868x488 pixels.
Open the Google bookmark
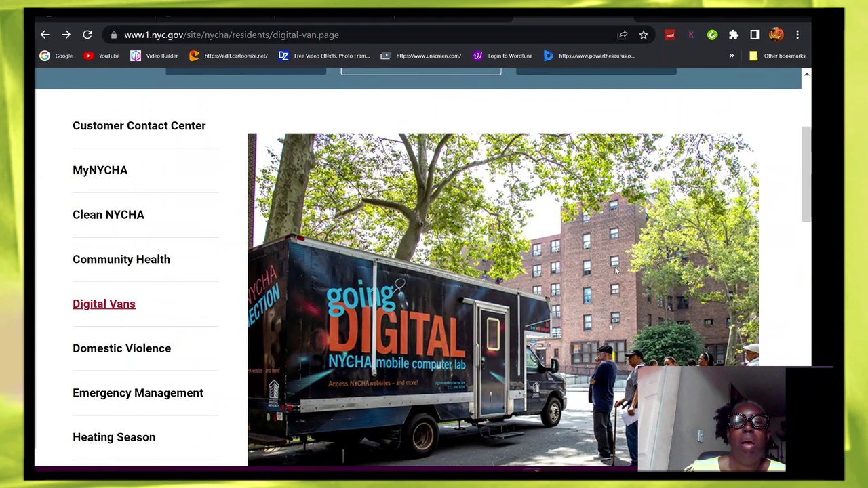point(56,56)
